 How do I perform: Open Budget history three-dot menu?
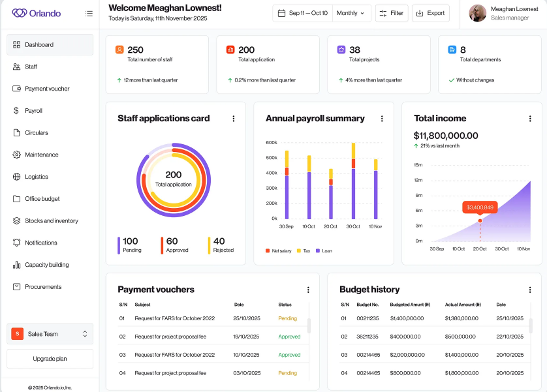pos(530,290)
